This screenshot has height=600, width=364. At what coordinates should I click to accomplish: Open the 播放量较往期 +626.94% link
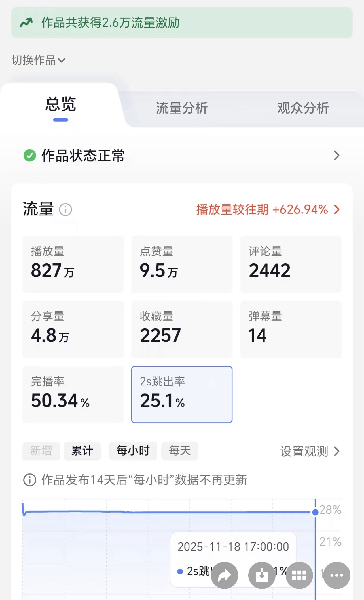click(268, 210)
